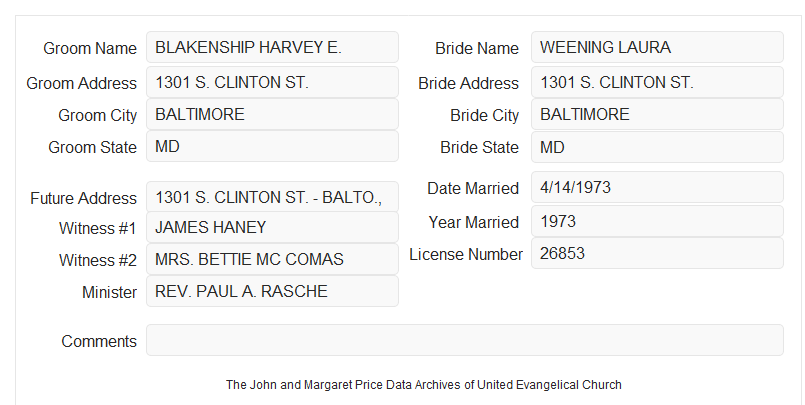805x405 pixels.
Task: Click the Bride Name field WEENING LAURA
Action: pyautogui.click(x=657, y=47)
